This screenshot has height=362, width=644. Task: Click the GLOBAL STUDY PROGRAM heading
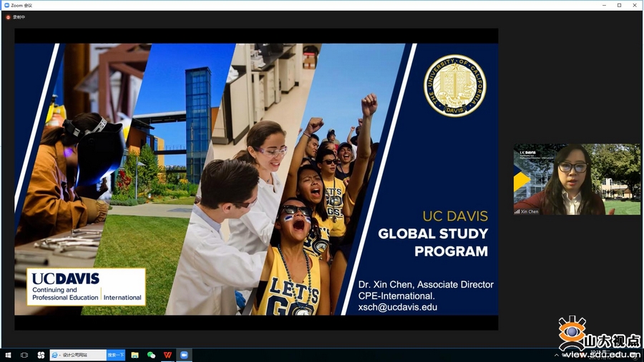(x=433, y=242)
